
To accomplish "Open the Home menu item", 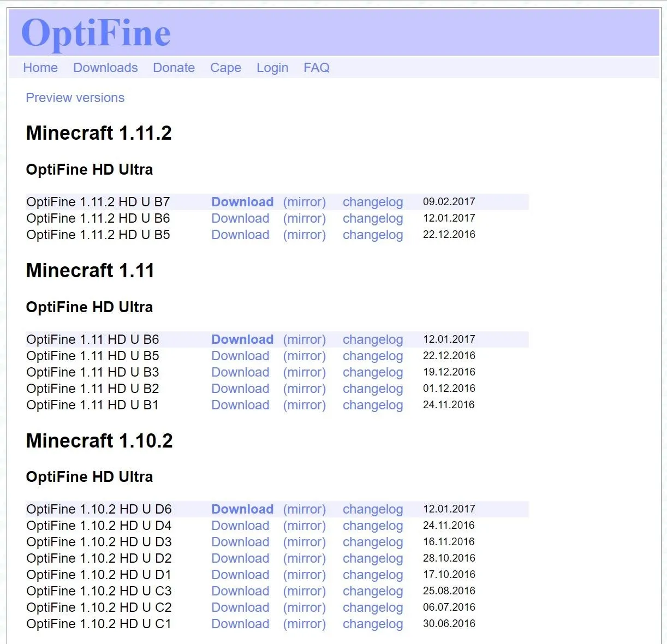I will [x=40, y=68].
